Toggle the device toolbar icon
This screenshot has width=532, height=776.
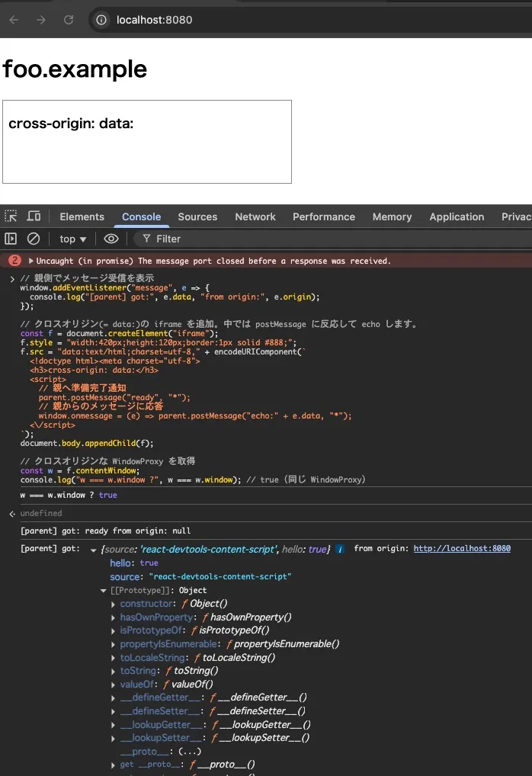[x=34, y=216]
